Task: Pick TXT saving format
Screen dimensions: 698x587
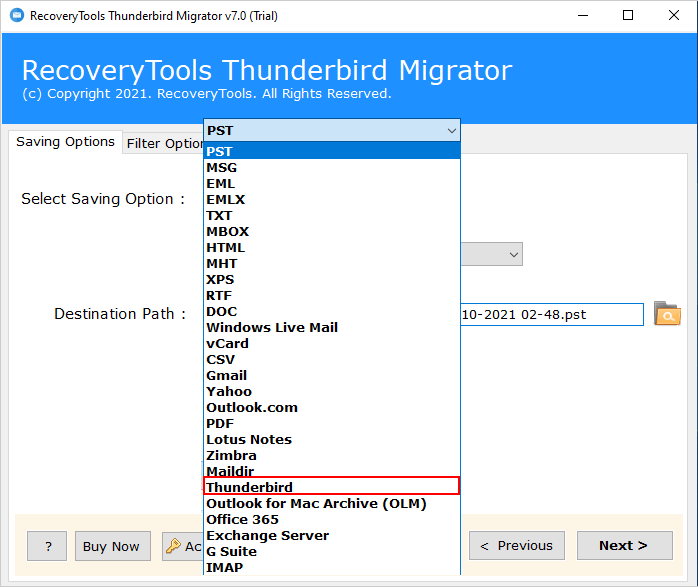Action: 332,215
